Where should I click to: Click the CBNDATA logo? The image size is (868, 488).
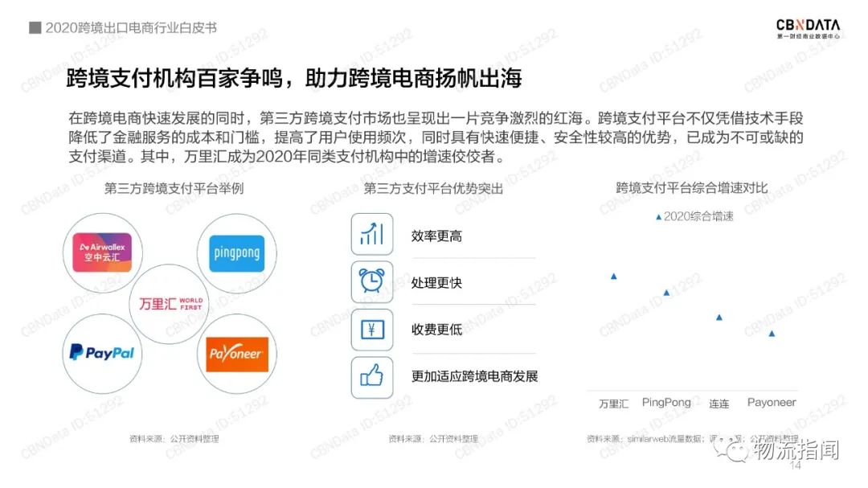808,27
